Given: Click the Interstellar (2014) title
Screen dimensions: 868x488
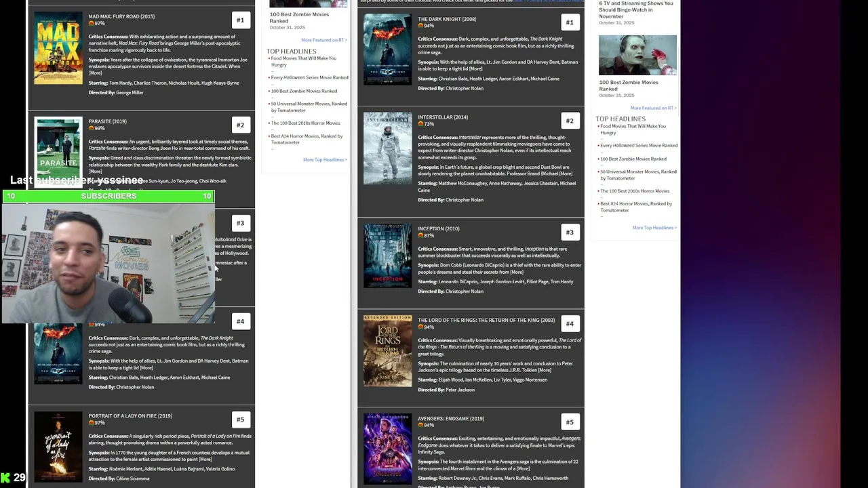Looking at the screenshot, I should (x=443, y=117).
